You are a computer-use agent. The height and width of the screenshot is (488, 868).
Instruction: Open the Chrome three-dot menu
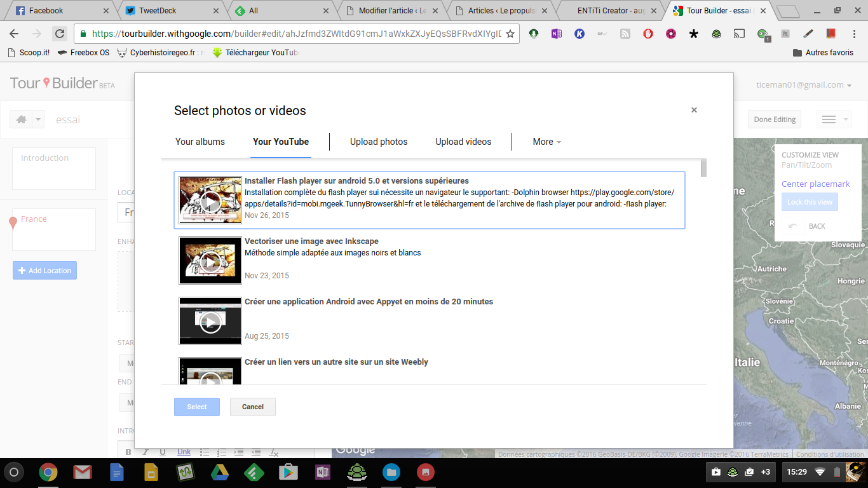(x=855, y=34)
